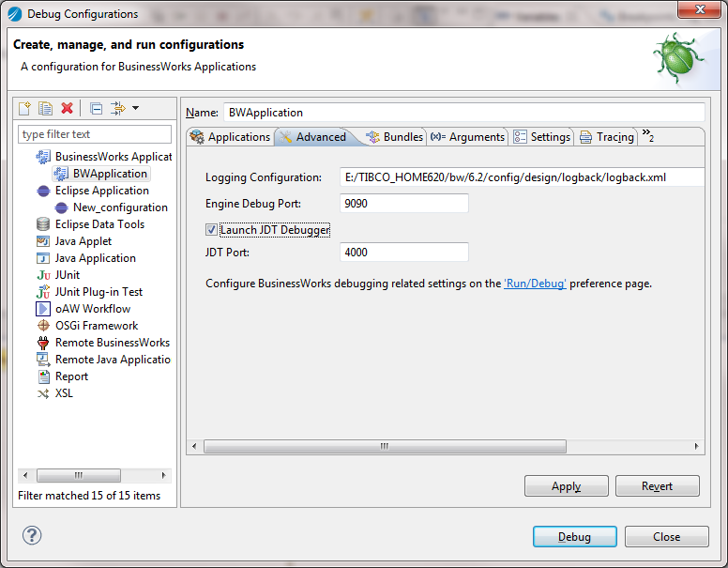Click the New launch configuration icon
The height and width of the screenshot is (568, 728).
[24, 108]
